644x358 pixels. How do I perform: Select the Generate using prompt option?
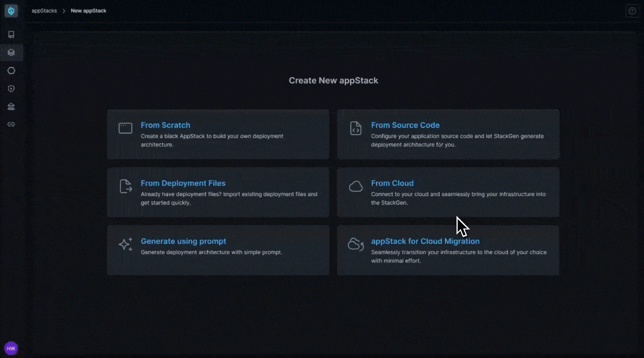click(183, 241)
